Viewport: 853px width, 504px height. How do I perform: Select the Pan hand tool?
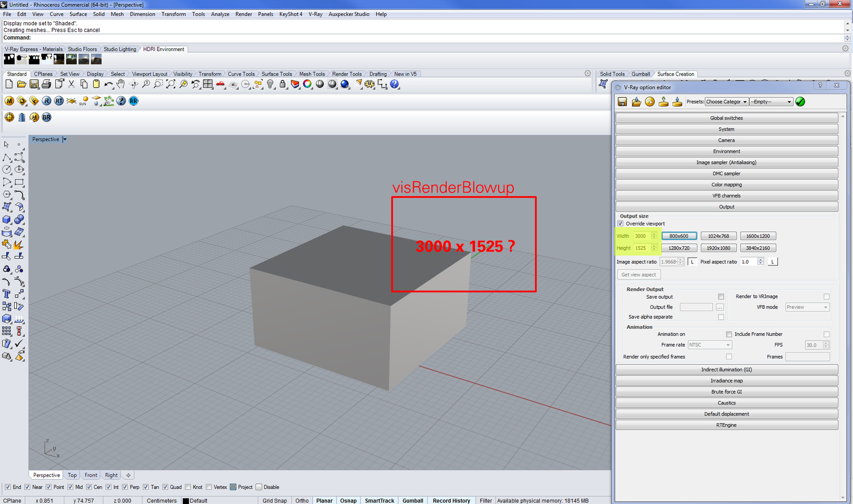121,84
